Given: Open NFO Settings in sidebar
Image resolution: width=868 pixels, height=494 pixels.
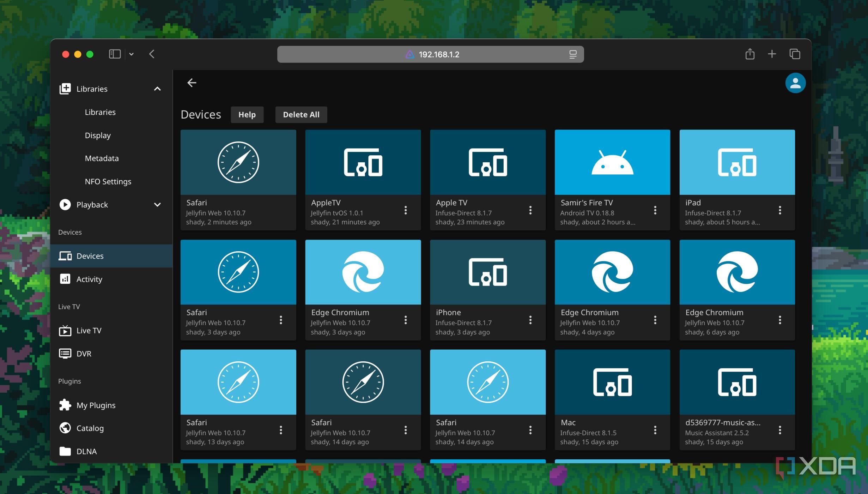Looking at the screenshot, I should [x=108, y=181].
